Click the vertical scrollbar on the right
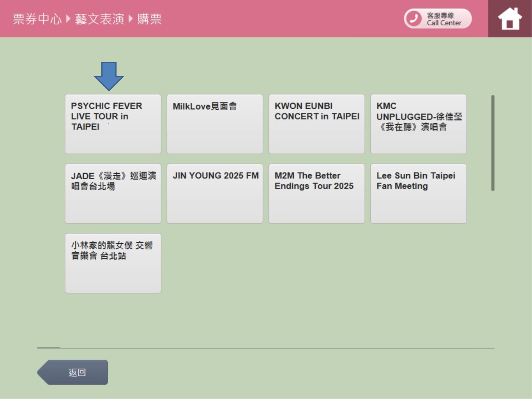The width and height of the screenshot is (532, 399). coord(493,143)
